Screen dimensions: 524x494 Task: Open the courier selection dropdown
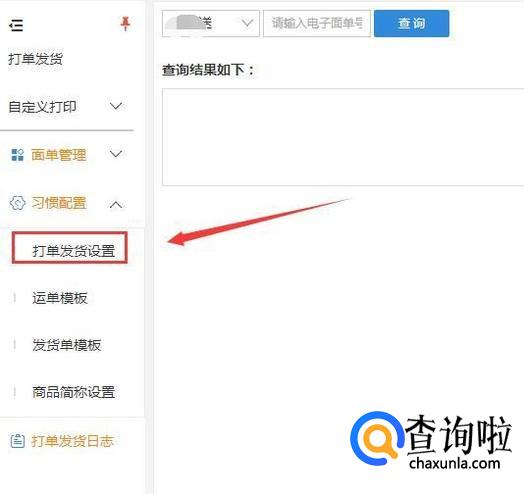click(211, 23)
